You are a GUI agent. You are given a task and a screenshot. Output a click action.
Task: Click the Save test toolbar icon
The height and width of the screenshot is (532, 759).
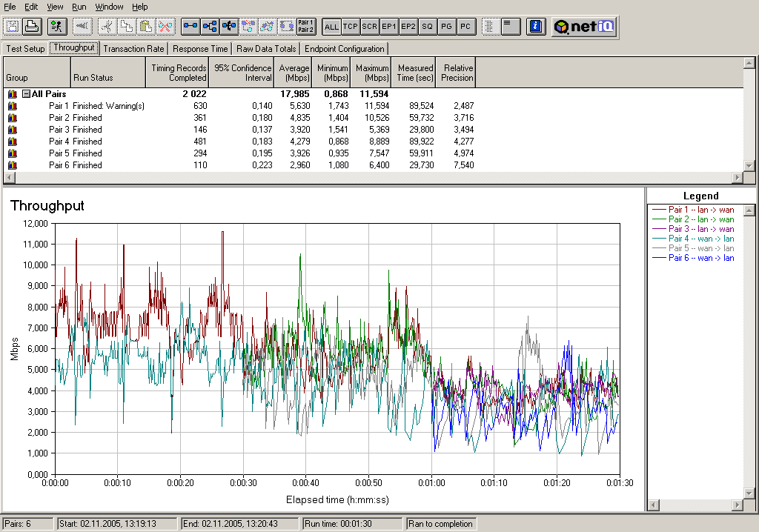pyautogui.click(x=13, y=27)
